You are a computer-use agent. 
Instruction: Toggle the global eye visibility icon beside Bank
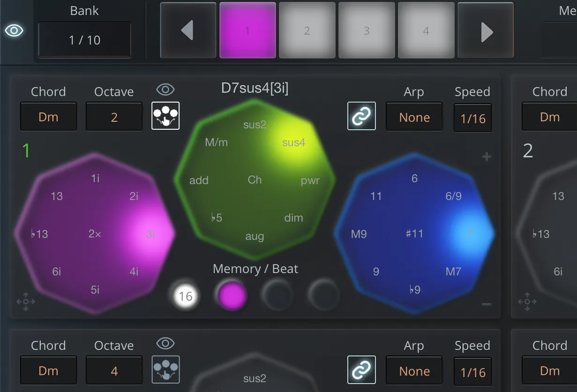click(14, 31)
